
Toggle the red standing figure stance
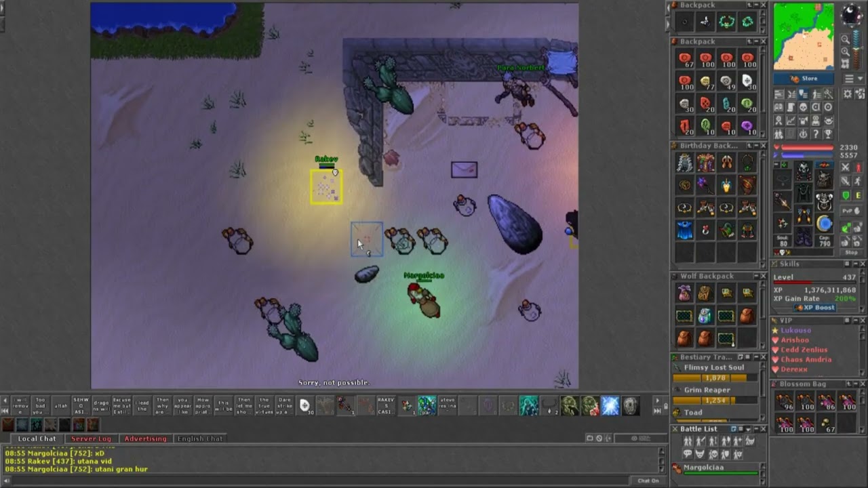(x=858, y=167)
